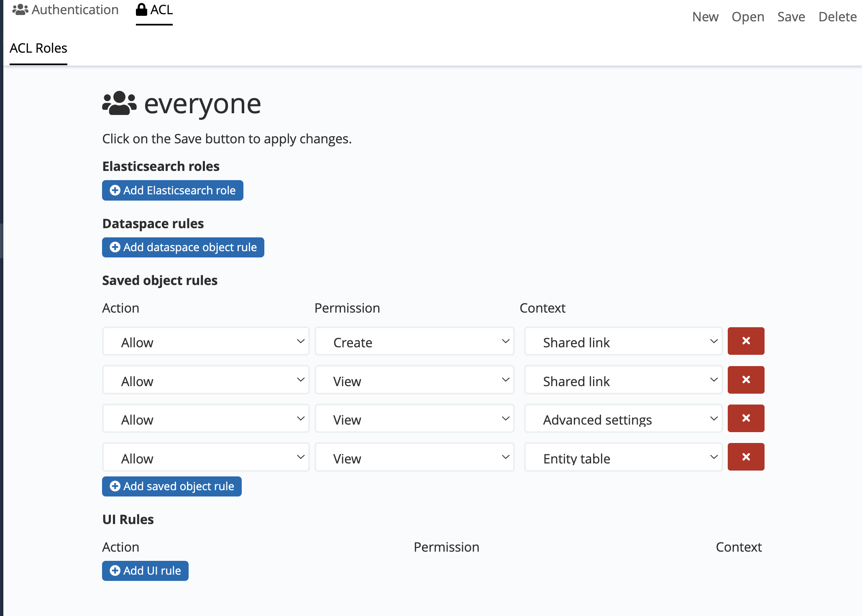This screenshot has height=616, width=862.
Task: Switch to the Authentication tab
Action: tap(66, 10)
